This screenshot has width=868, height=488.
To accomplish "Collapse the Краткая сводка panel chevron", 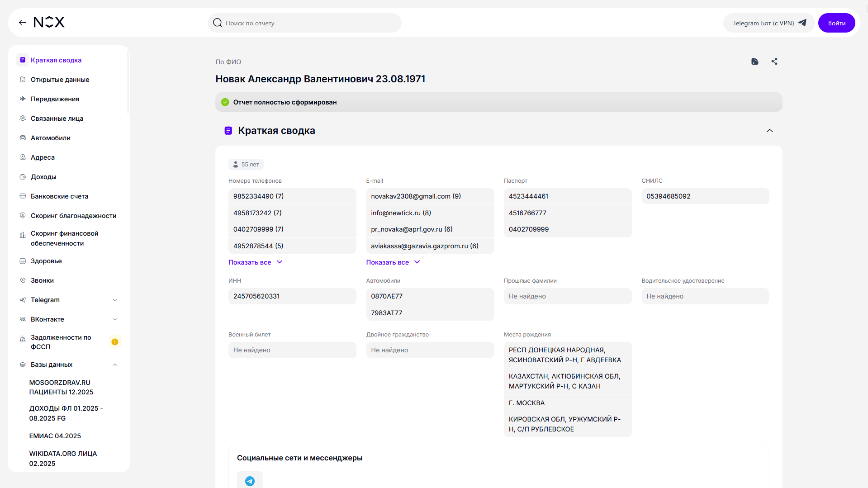I will 769,131.
